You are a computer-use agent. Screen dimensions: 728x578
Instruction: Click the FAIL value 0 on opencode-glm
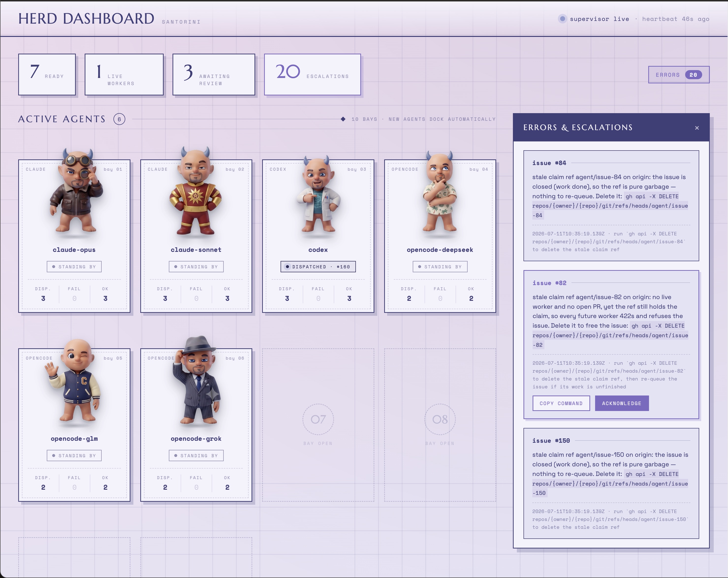[74, 487]
